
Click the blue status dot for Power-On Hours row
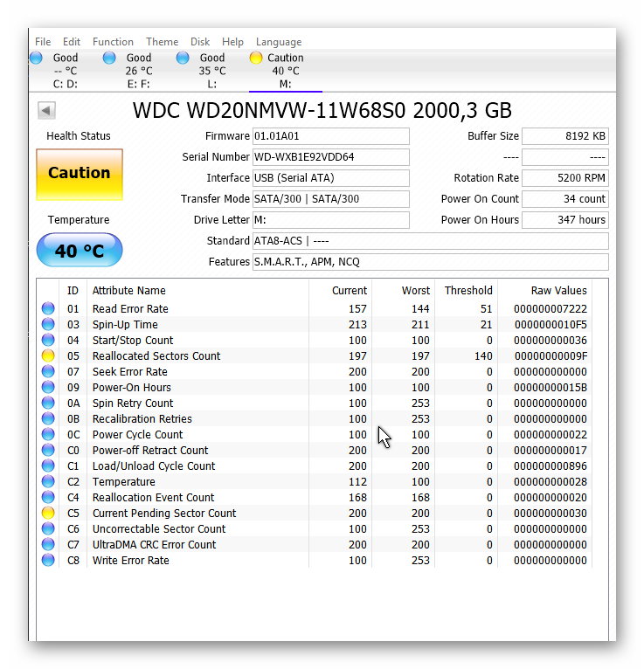click(48, 388)
